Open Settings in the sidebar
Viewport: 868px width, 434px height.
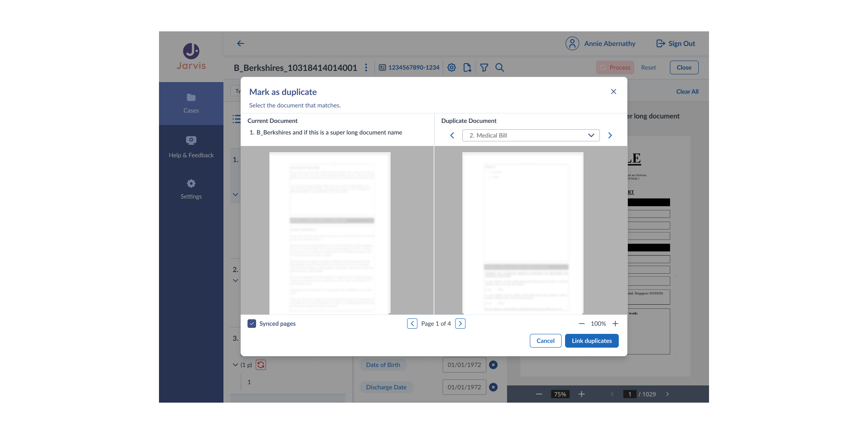(191, 189)
